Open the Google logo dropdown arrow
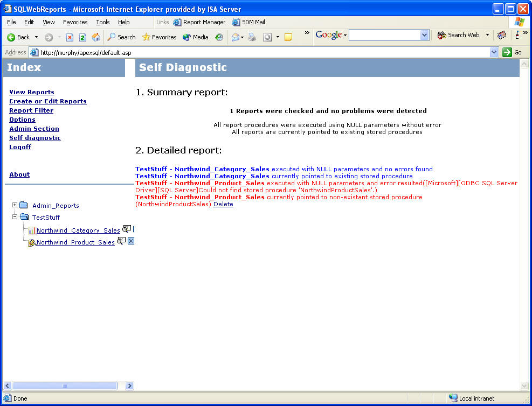Image resolution: width=532 pixels, height=406 pixels. coord(345,35)
